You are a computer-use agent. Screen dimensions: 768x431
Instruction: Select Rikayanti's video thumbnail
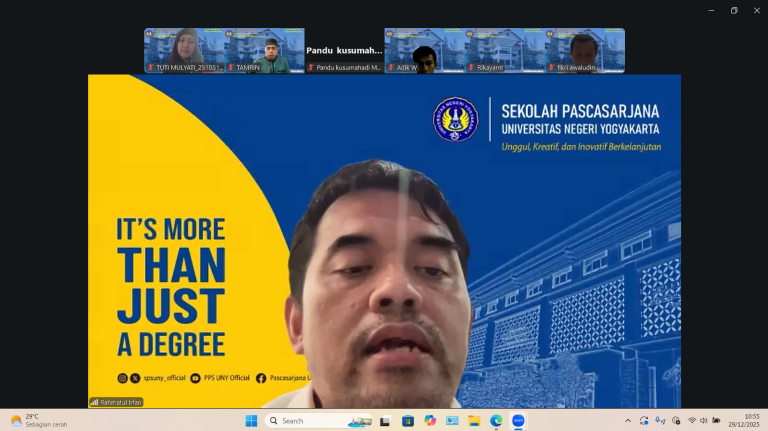[x=504, y=50]
